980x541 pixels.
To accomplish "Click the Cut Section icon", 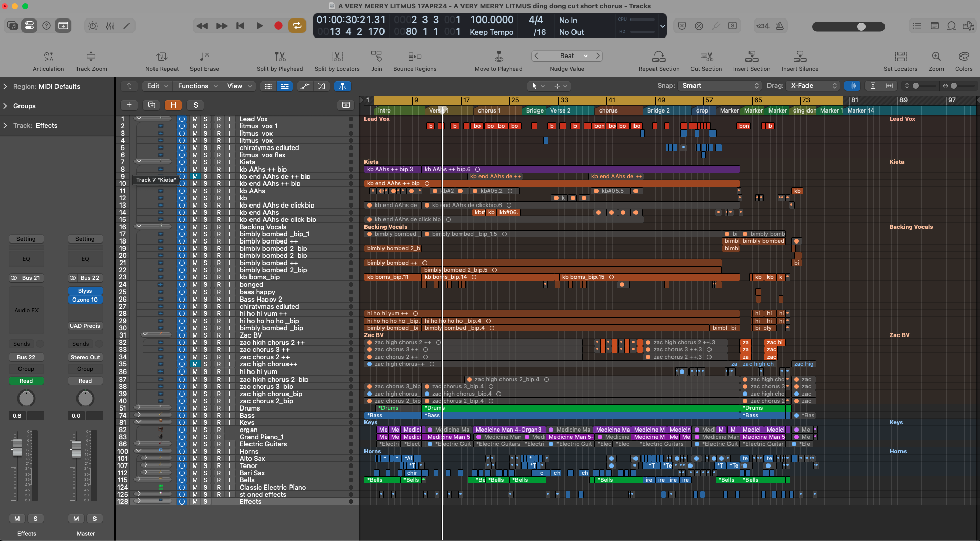I will click(706, 57).
